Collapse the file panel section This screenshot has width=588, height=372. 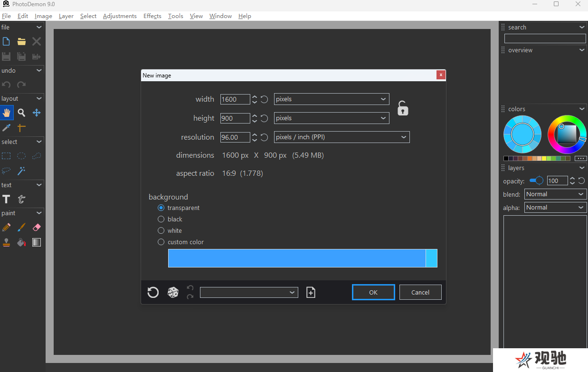point(39,28)
